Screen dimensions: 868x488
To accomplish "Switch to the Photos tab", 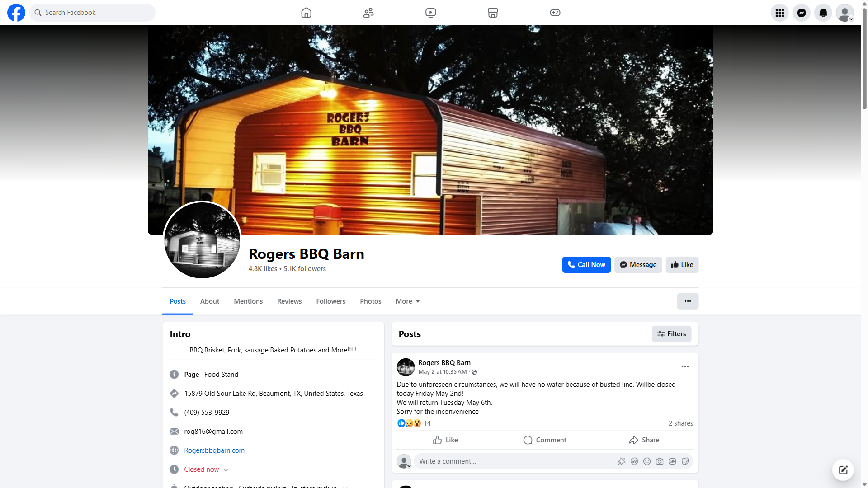I will pyautogui.click(x=371, y=301).
